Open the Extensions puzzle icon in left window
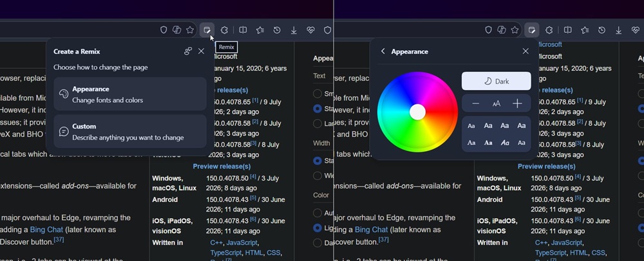Viewport: 644px width, 261px height. pos(224,30)
